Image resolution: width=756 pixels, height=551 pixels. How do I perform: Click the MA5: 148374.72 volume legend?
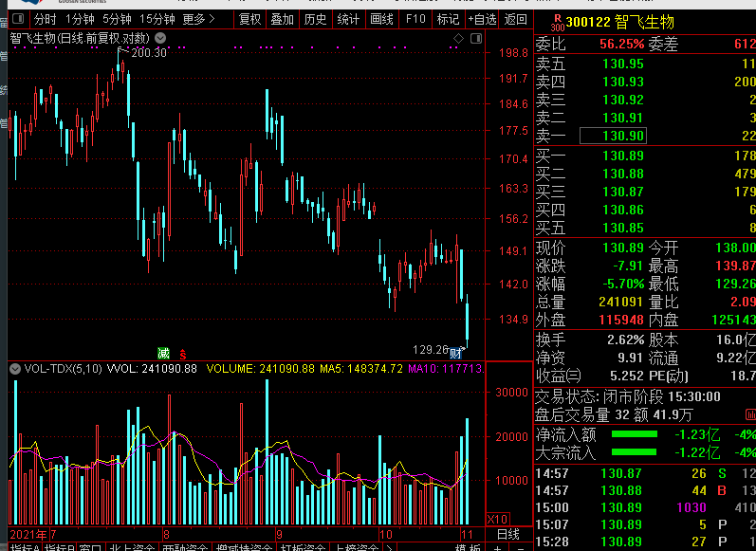click(361, 369)
